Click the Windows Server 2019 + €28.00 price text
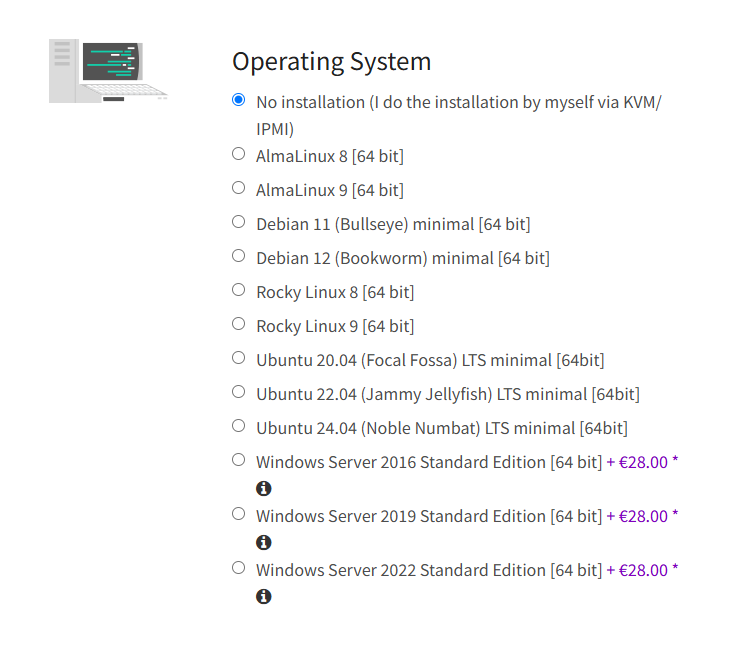The width and height of the screenshot is (742, 654). [x=642, y=516]
